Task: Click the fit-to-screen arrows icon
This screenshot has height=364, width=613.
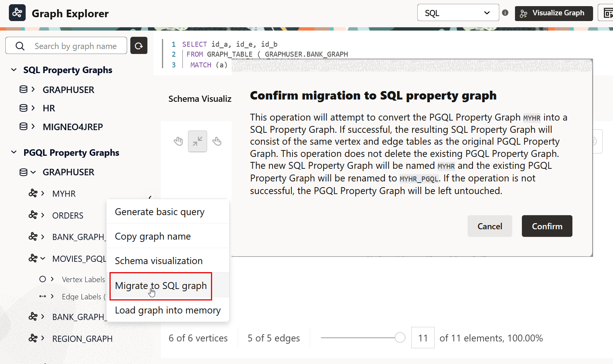Action: [198, 141]
